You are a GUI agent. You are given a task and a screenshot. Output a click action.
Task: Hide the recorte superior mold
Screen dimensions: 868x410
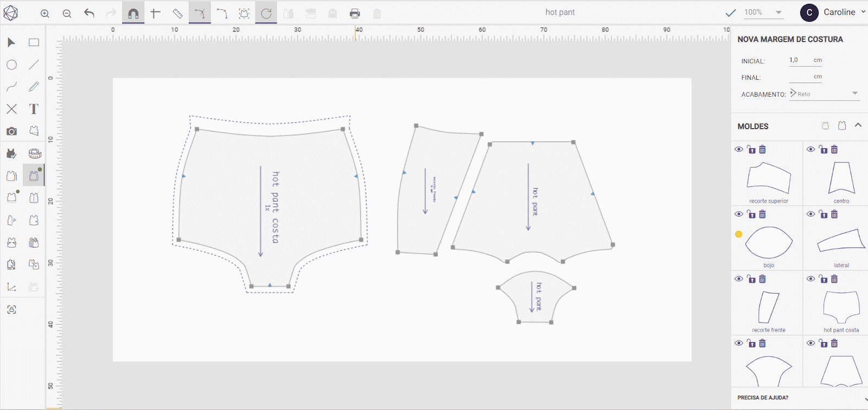tap(739, 149)
